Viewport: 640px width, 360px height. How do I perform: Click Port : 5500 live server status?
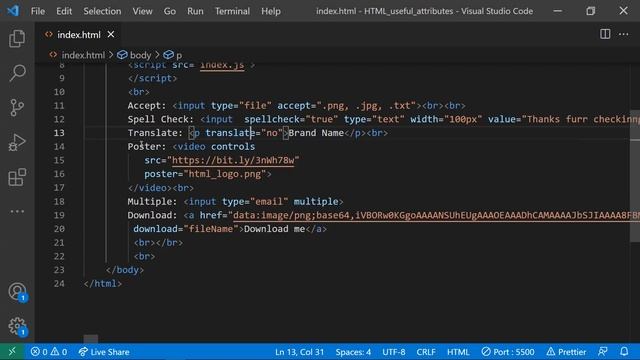[x=508, y=352]
